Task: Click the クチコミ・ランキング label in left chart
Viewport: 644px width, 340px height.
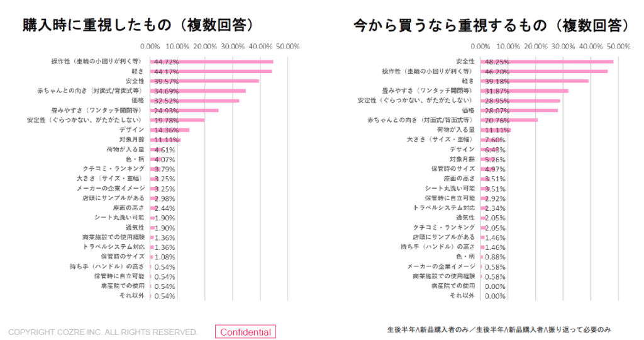Action: pyautogui.click(x=114, y=169)
